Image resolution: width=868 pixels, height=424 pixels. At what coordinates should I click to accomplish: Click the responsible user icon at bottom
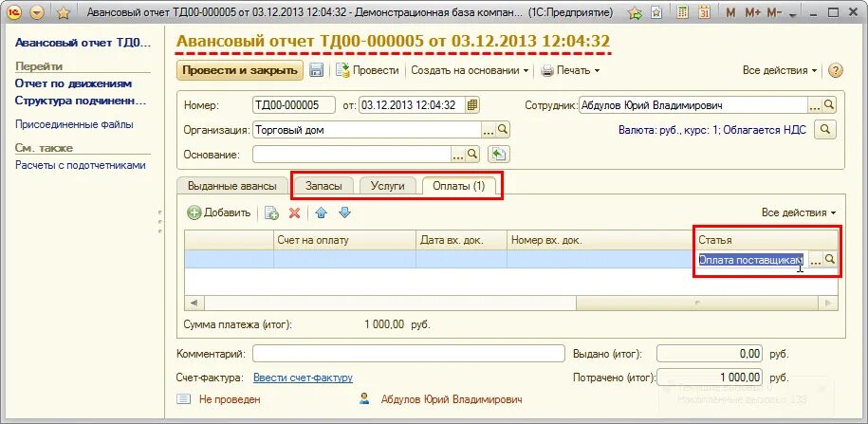[x=364, y=398]
